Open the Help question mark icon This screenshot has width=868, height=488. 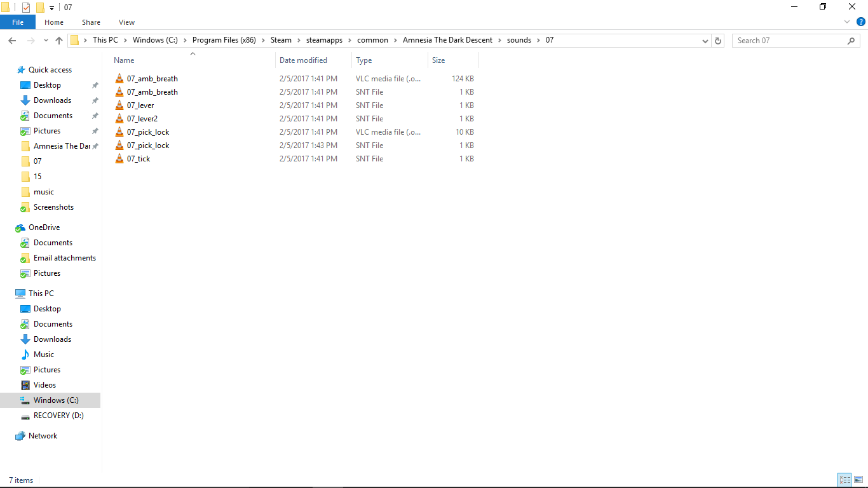pos(860,22)
